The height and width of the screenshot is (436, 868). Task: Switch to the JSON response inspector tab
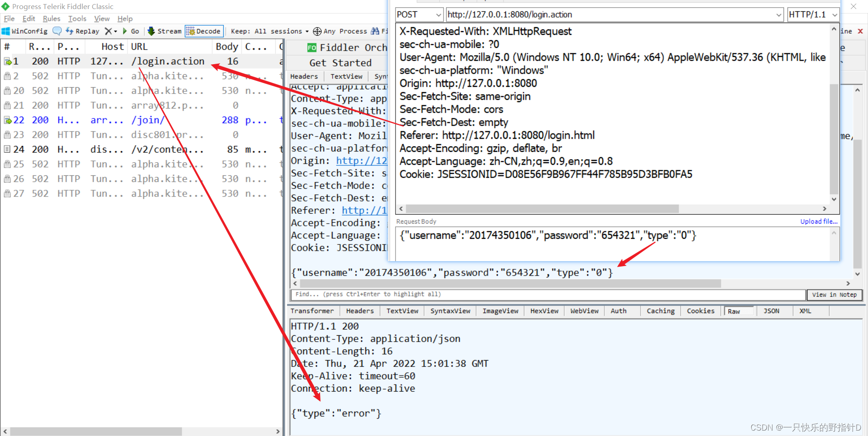(771, 311)
